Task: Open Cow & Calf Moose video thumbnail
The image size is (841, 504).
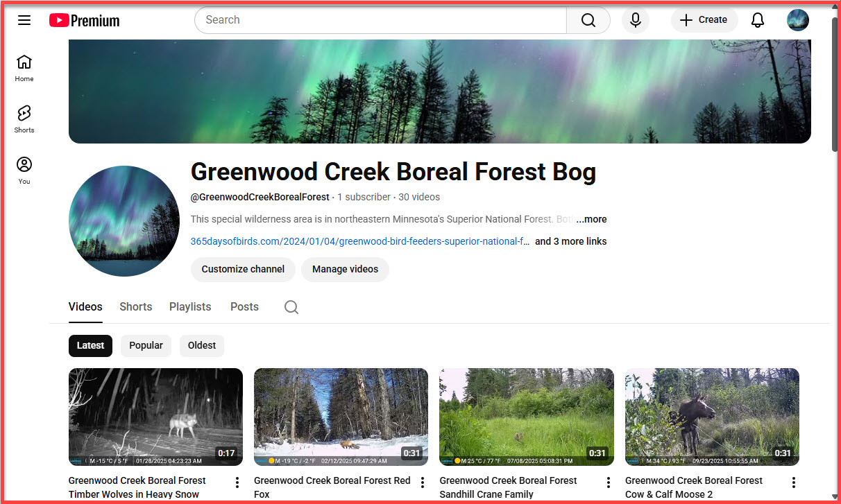Action: (x=712, y=416)
